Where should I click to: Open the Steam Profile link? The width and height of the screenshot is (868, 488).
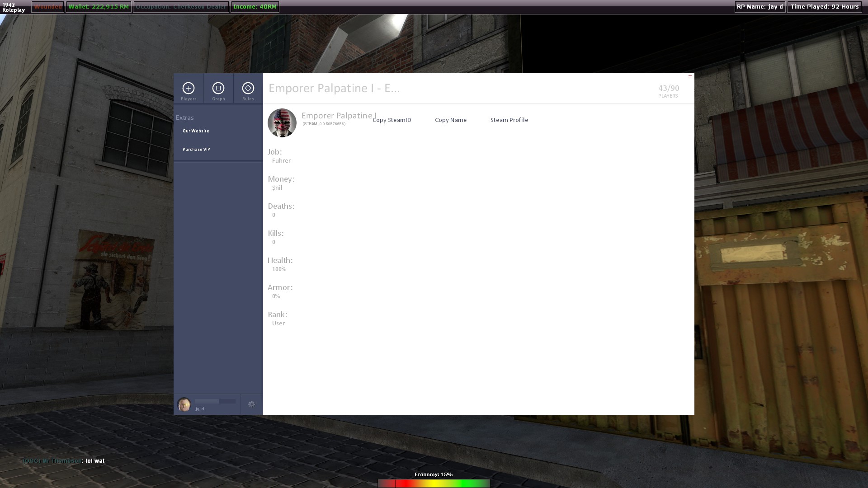[509, 120]
